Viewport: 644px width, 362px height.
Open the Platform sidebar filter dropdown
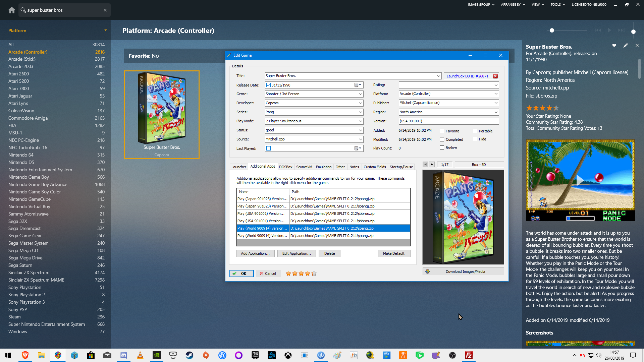105,30
